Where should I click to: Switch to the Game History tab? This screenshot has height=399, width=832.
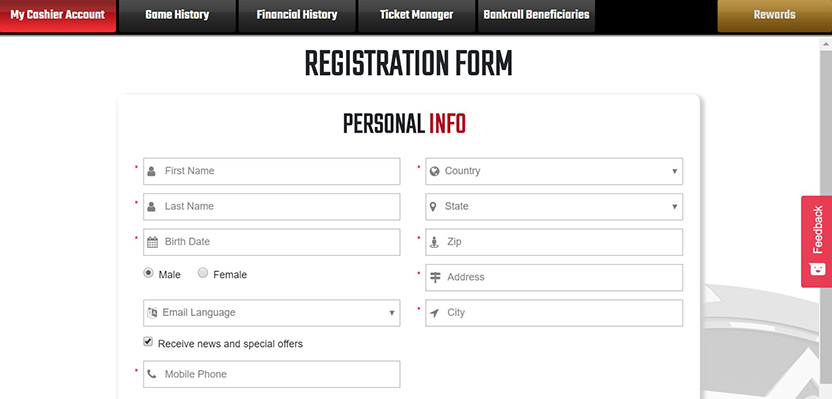[177, 15]
